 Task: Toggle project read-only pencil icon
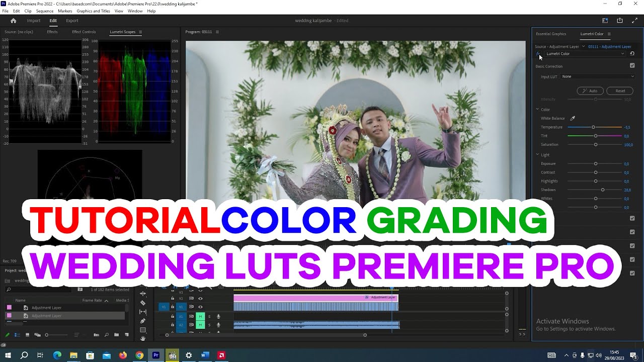pos(7,335)
